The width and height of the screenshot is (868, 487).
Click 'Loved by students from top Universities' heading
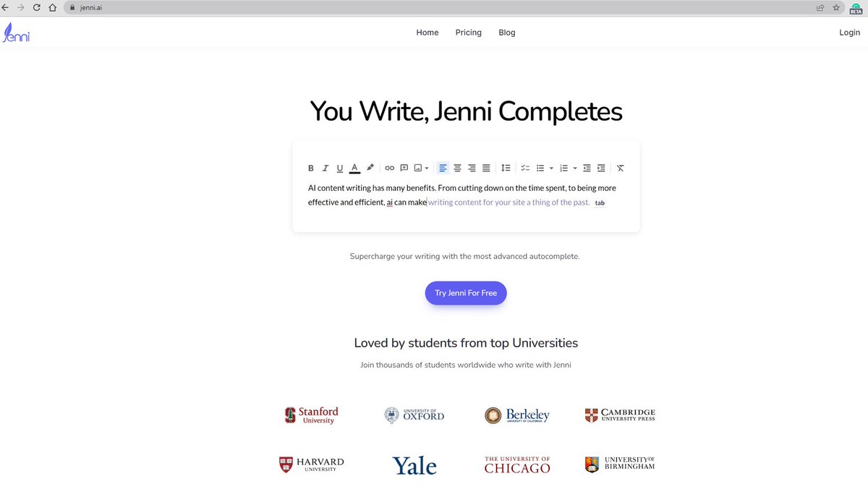pos(466,343)
